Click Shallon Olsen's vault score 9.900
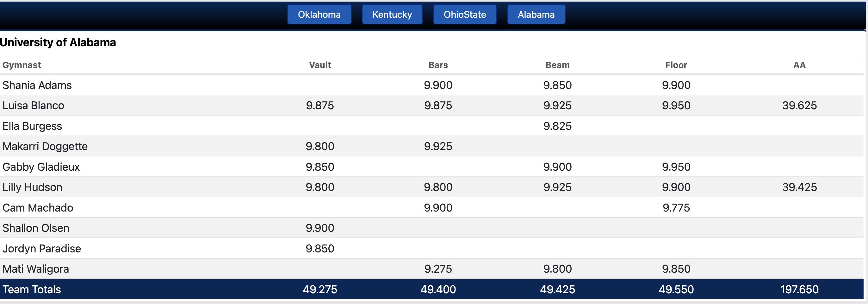The height and width of the screenshot is (304, 868). coord(320,228)
